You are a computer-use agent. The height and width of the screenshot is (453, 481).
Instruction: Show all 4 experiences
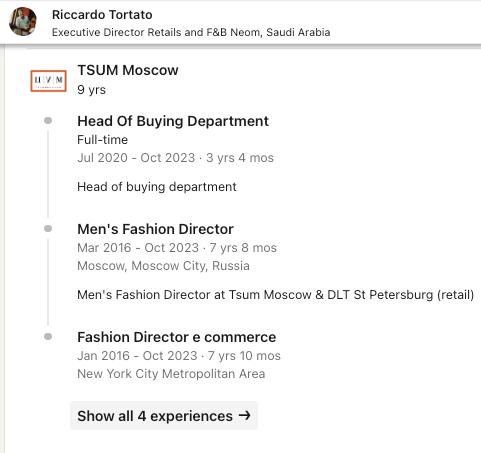pos(164,416)
